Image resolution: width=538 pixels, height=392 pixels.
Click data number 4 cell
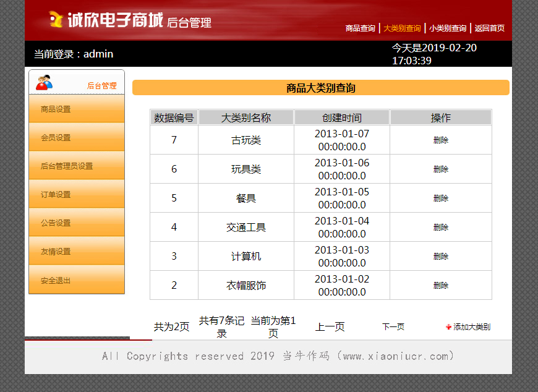click(x=174, y=227)
